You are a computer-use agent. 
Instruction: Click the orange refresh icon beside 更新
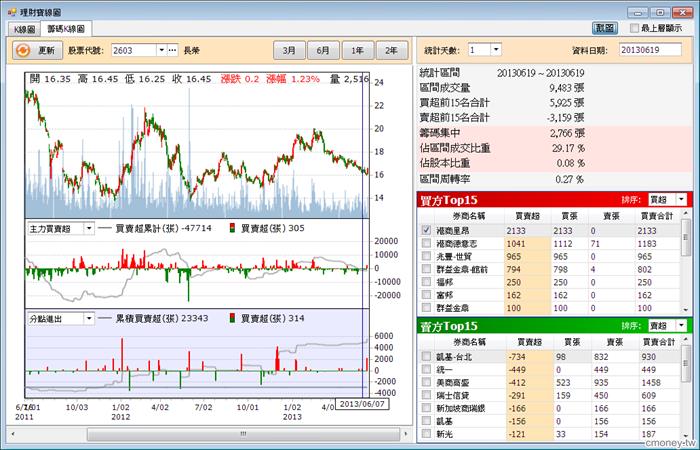point(23,49)
